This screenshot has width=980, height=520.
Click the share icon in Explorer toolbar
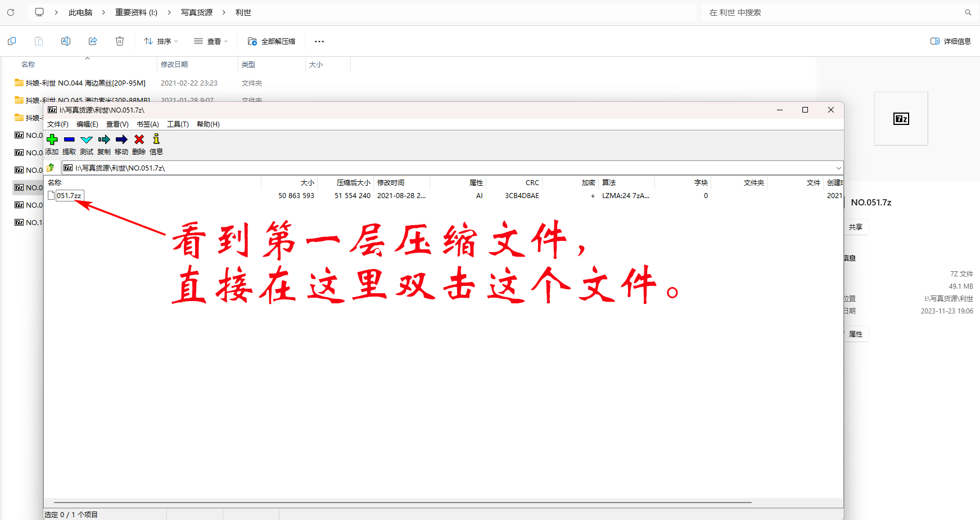93,41
